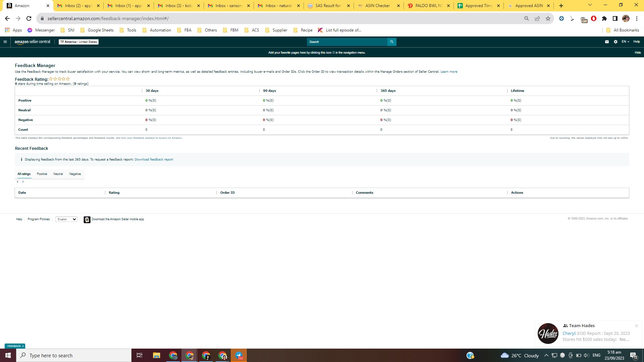644x362 pixels.
Task: Open the Apps bookmark shortcut
Action: pos(13,30)
